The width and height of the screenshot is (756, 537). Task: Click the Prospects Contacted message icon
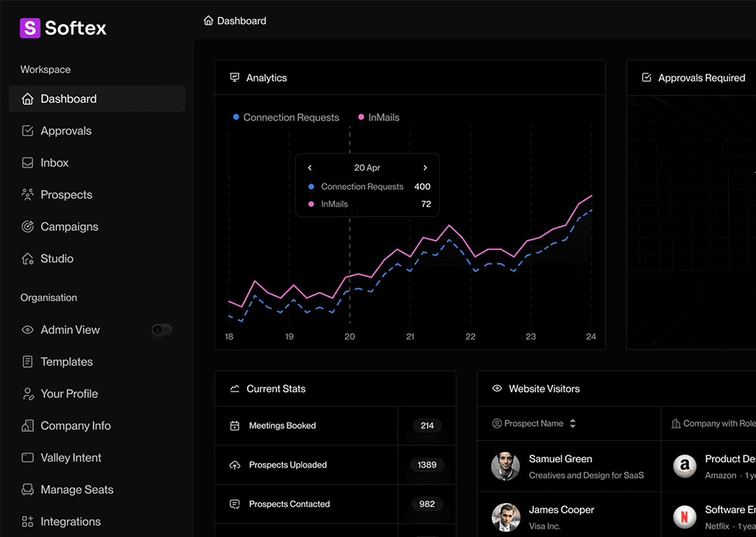click(235, 505)
